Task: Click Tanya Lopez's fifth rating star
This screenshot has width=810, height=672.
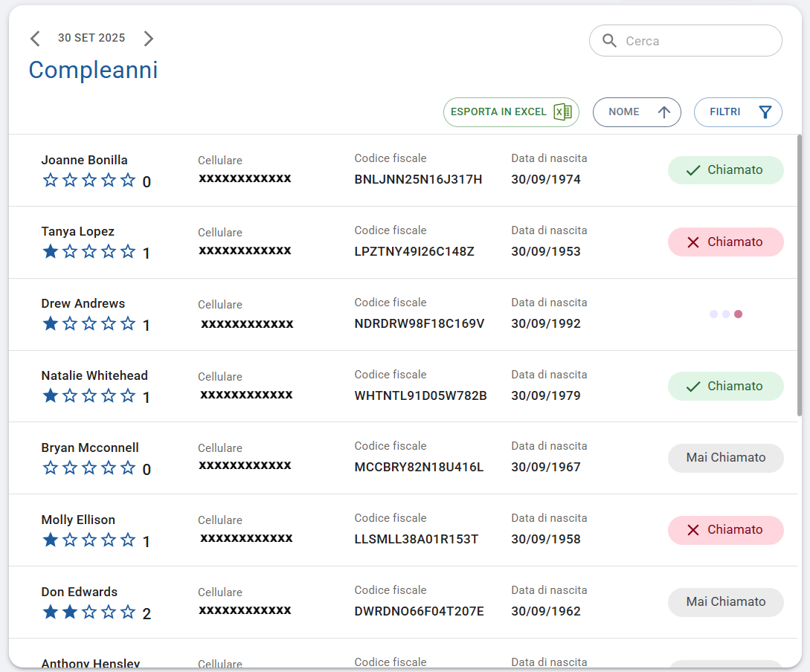Action: coord(128,252)
